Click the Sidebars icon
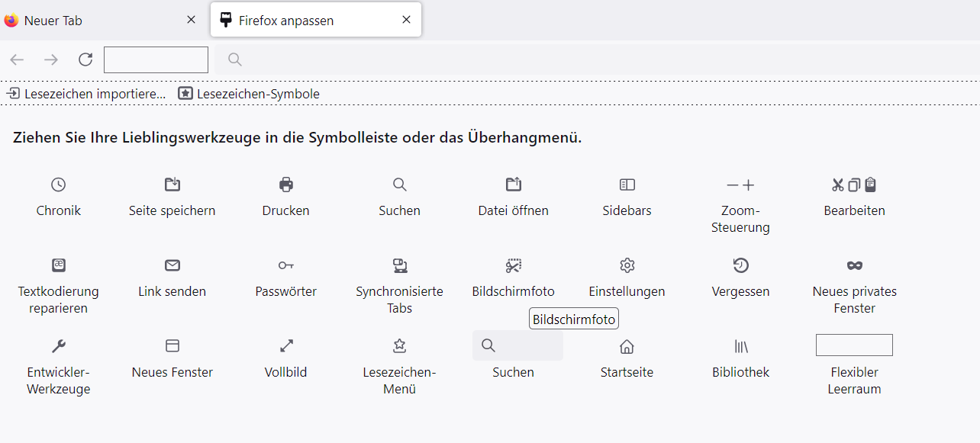 click(x=627, y=185)
